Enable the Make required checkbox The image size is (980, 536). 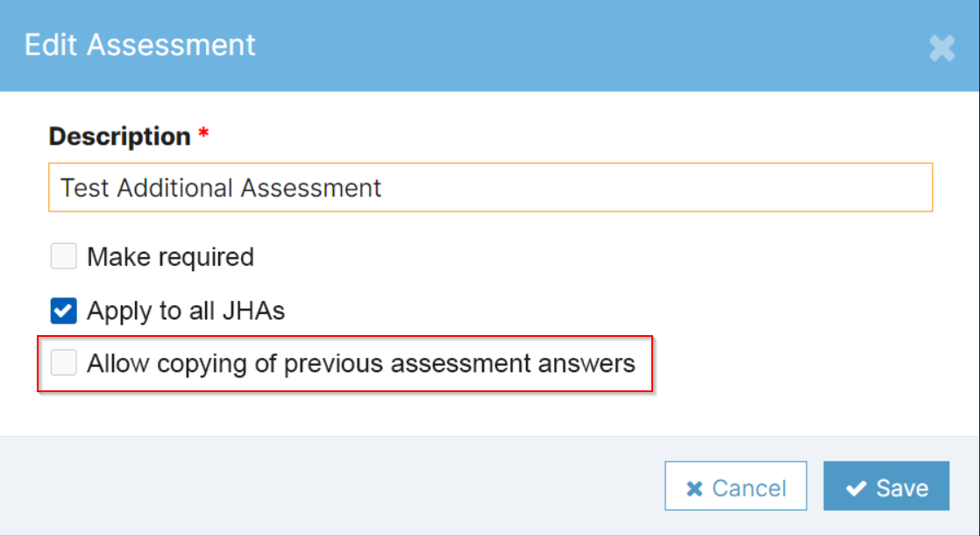coord(62,256)
